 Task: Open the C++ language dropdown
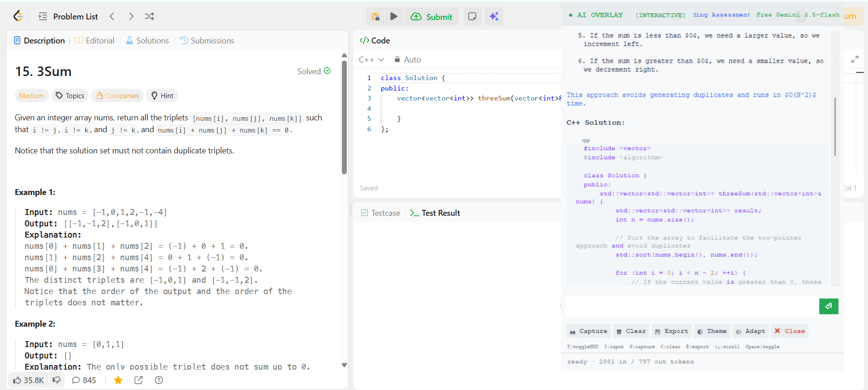371,59
